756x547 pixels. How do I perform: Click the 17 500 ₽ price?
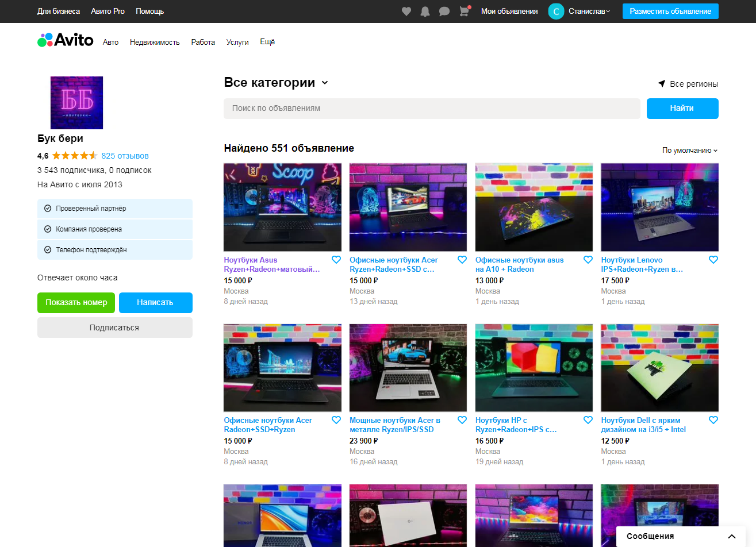[615, 280]
